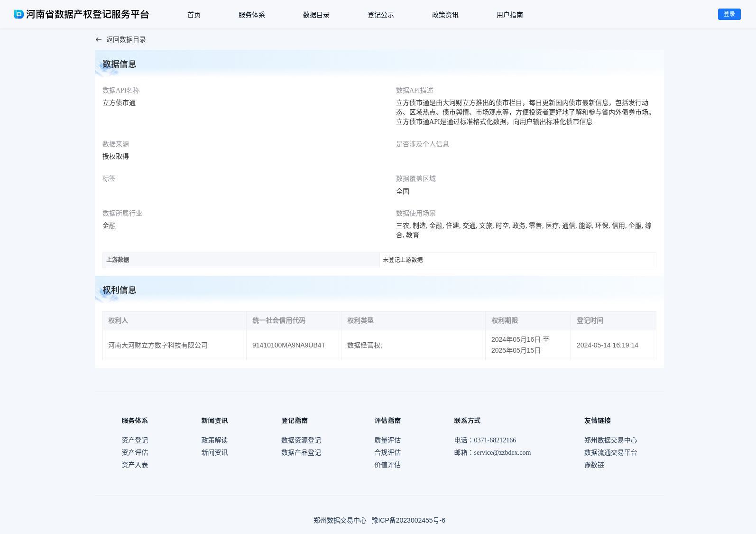
Task: Click 标签 field label
Action: coord(109,178)
